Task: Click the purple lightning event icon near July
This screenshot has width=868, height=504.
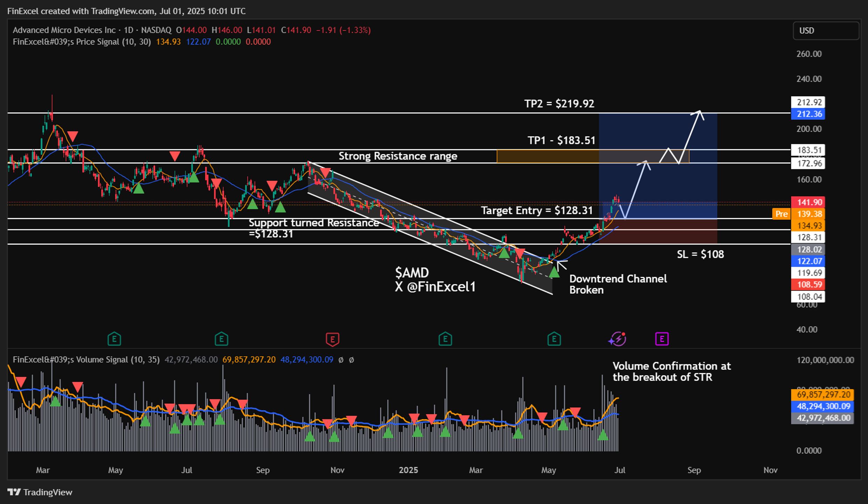Action: (x=618, y=339)
